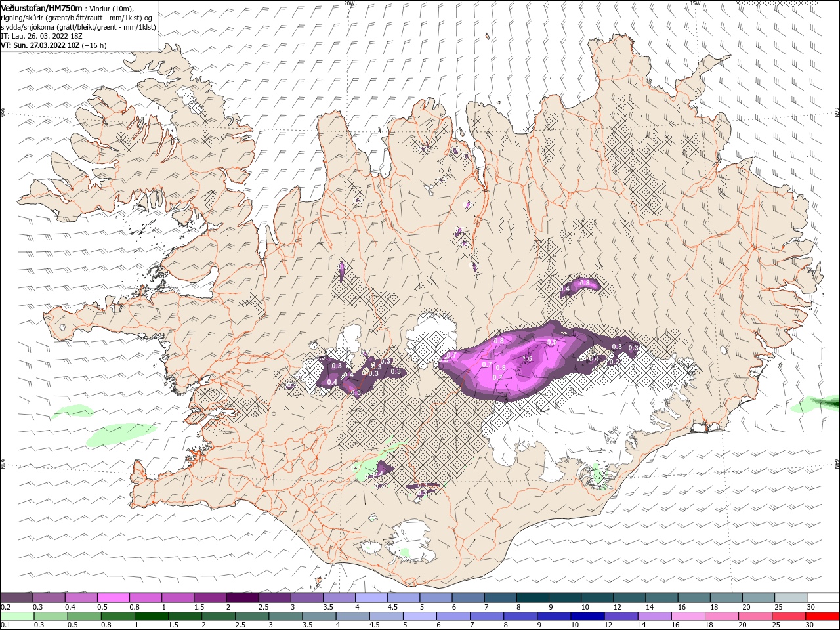Viewport: 840px width, 630px height.
Task: Click the light gray top-row swatch between 25 and 30
Action: coord(791,598)
